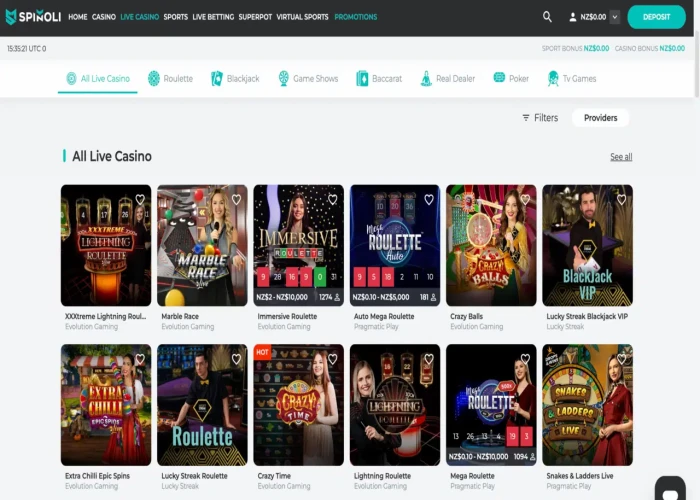Favorite XXXtreme Lightning Roulette with heart
The height and width of the screenshot is (500, 700).
point(140,199)
